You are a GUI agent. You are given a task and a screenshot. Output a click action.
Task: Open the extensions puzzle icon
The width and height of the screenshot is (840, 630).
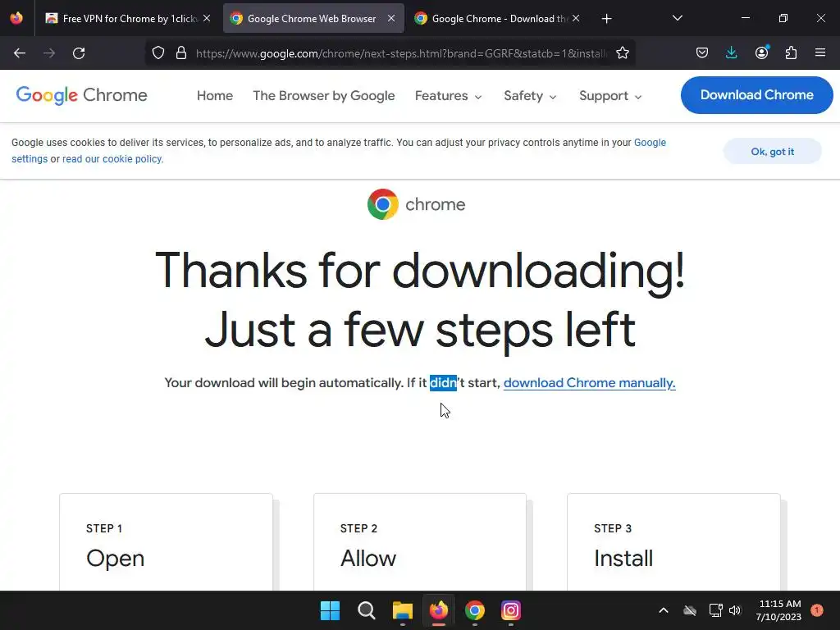[x=792, y=53]
